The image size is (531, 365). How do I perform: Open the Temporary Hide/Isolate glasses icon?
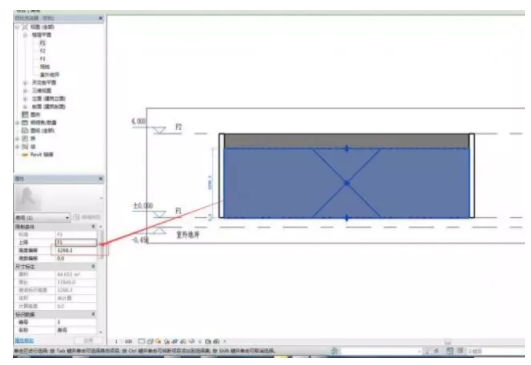click(x=192, y=341)
